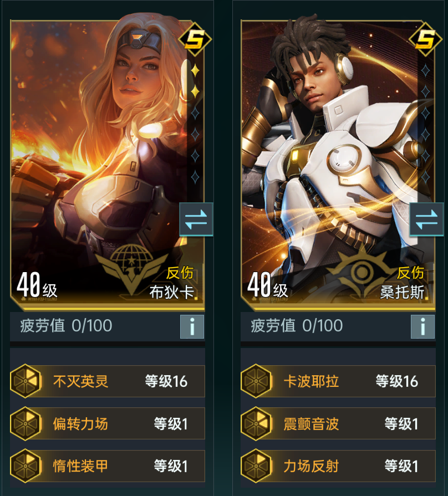Viewport: 448px width, 496px height.
Task: Click the hexagon icon beside 力场反射
Action: click(x=257, y=466)
